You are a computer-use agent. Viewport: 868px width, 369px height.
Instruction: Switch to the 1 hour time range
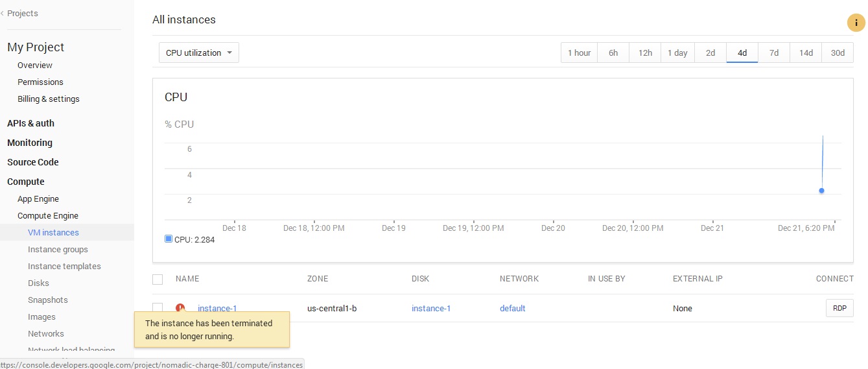(579, 53)
